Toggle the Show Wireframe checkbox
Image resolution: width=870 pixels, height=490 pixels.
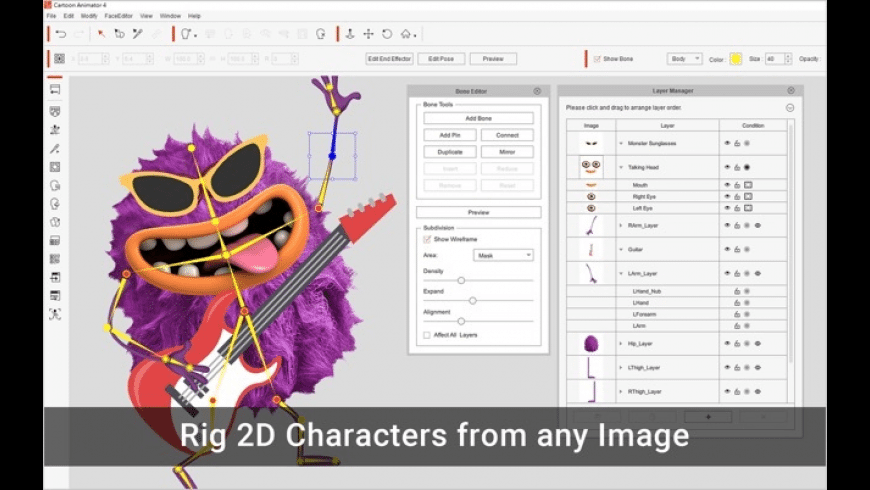[427, 239]
